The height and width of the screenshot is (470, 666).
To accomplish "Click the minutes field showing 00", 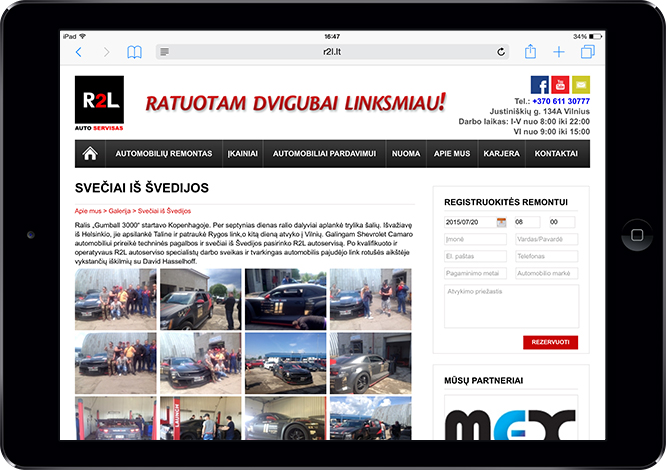I will point(562,222).
